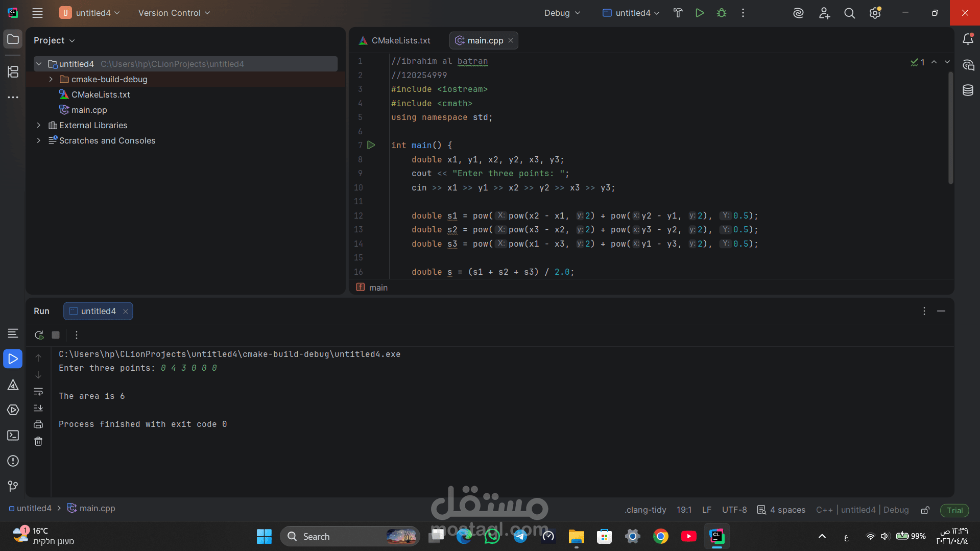Image resolution: width=980 pixels, height=551 pixels.
Task: Run untitled4 with the green play button
Action: (x=700, y=13)
